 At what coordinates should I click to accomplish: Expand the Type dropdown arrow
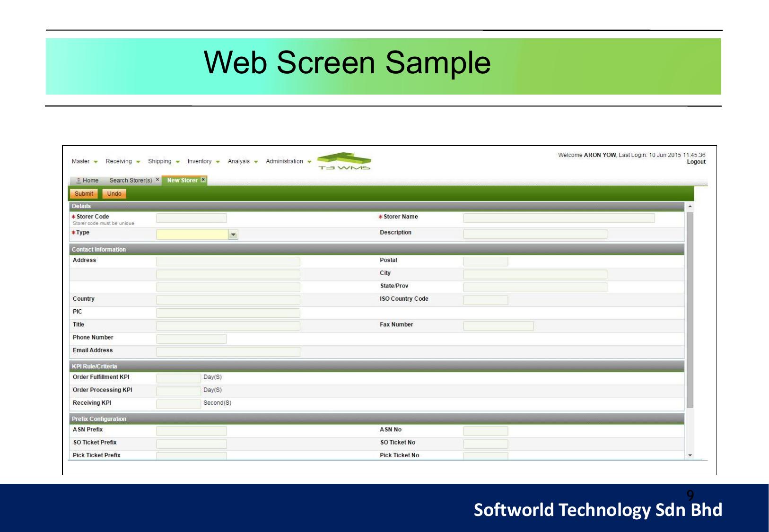[x=233, y=235]
